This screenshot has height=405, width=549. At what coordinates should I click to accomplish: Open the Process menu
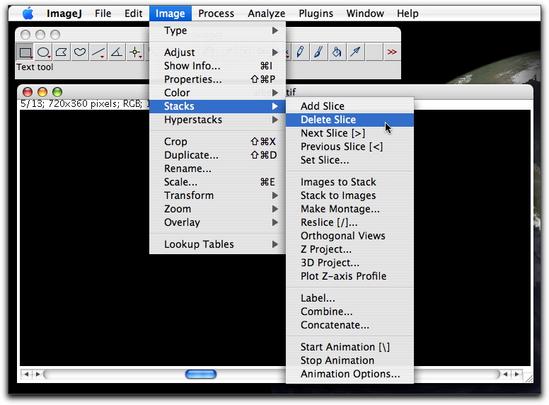[216, 14]
